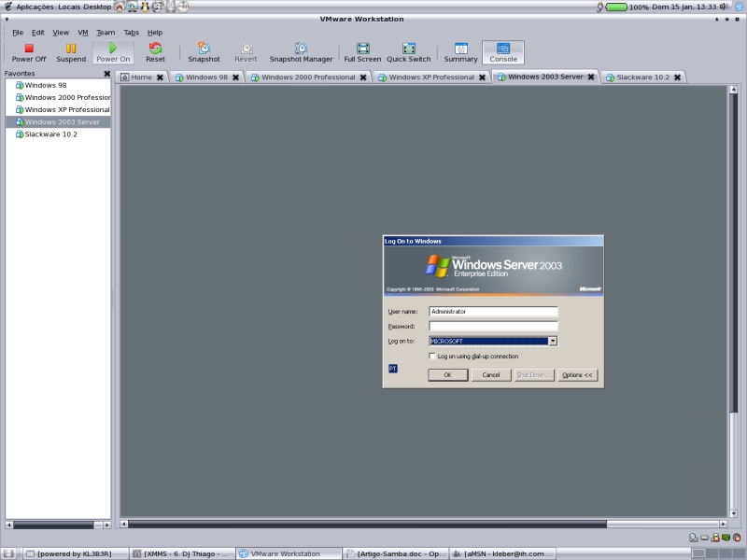Click the show desktop icon in the bottom panel
The width and height of the screenshot is (747, 560).
click(x=7, y=553)
